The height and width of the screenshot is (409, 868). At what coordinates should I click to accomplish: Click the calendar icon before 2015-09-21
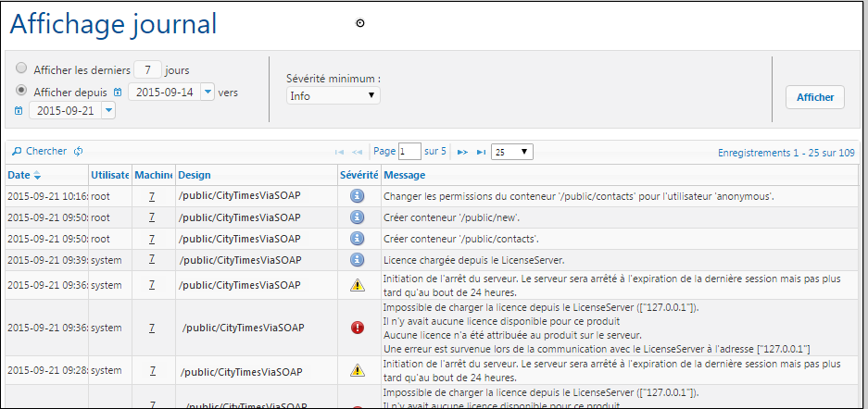(x=19, y=111)
